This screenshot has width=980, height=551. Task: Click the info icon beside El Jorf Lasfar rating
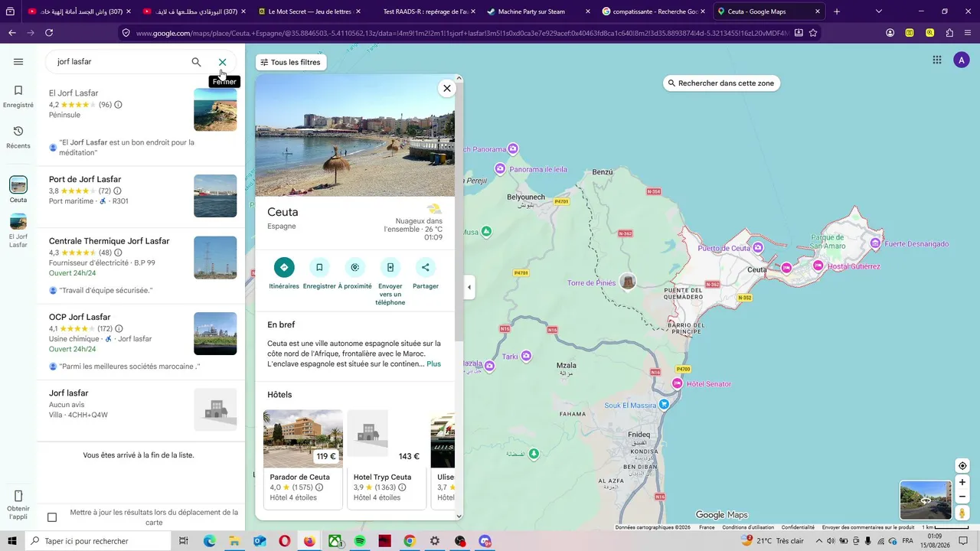pos(118,105)
